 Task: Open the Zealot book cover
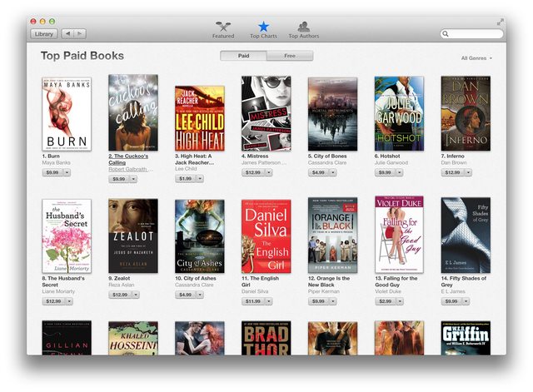(x=133, y=236)
